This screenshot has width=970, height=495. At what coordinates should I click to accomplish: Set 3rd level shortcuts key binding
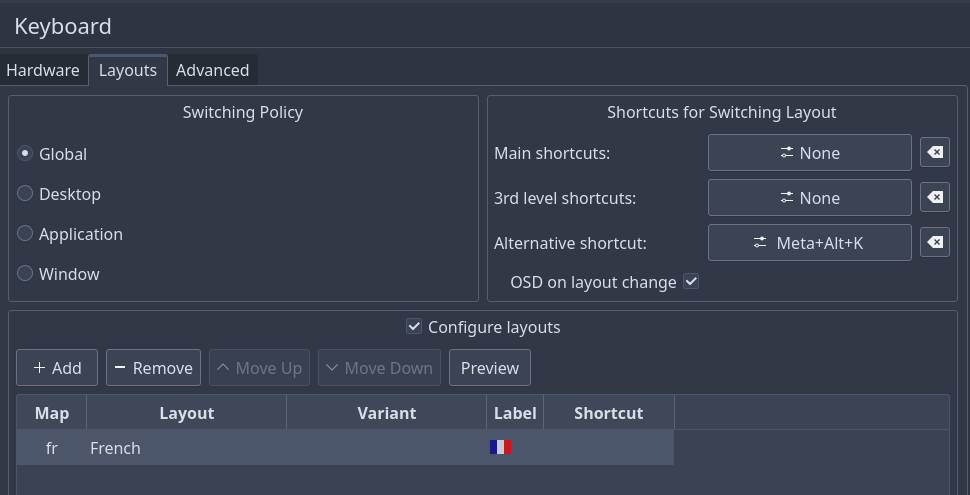point(809,198)
